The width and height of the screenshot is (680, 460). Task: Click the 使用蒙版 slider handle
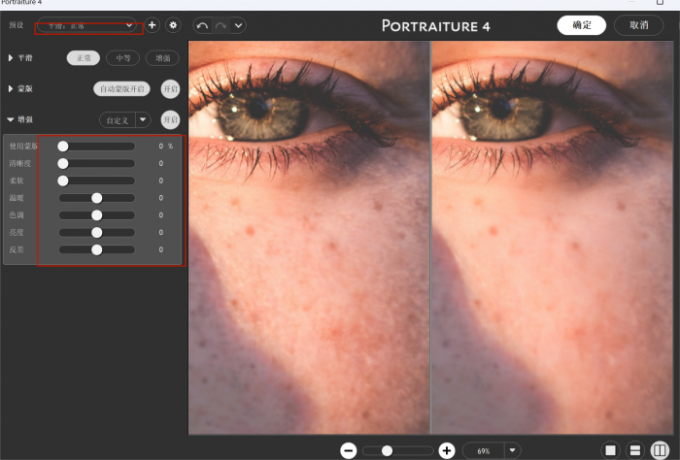(63, 146)
